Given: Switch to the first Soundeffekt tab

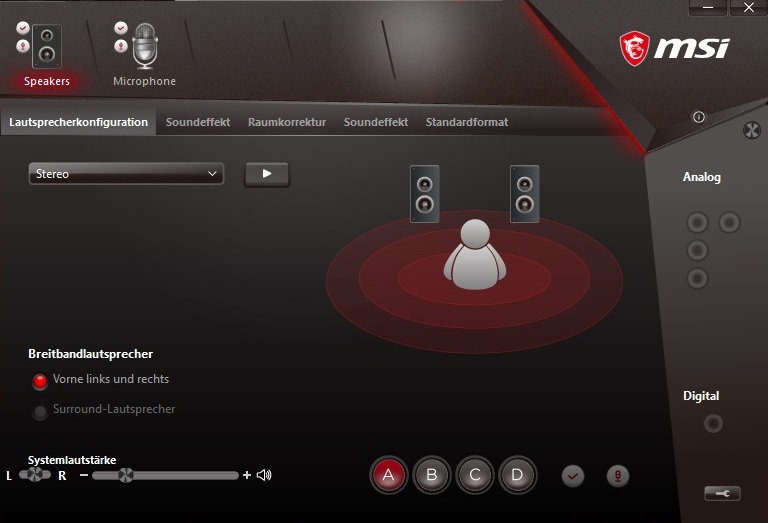Looking at the screenshot, I should pos(198,122).
